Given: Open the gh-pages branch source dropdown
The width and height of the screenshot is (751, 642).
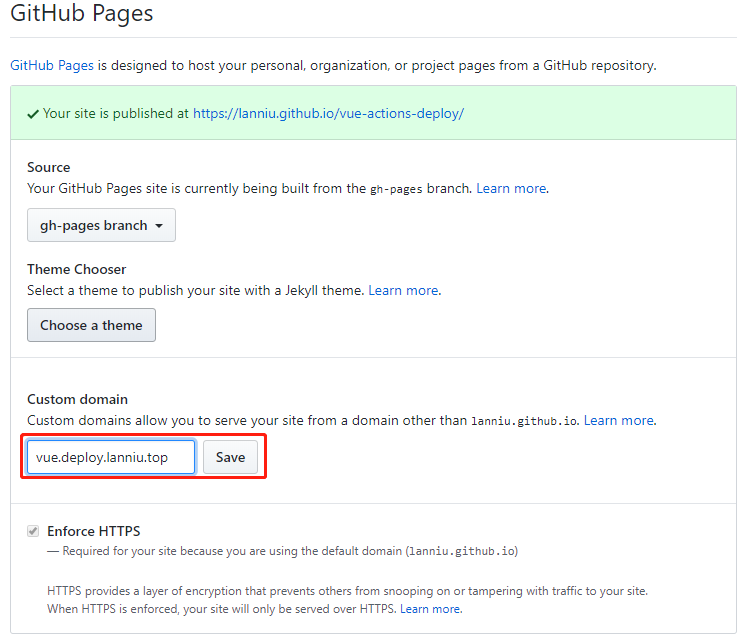Looking at the screenshot, I should coord(101,225).
